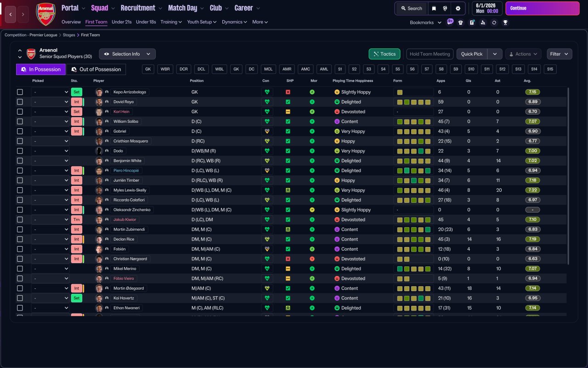Click the Search button
Screen dimensions: 588x368
[411, 8]
